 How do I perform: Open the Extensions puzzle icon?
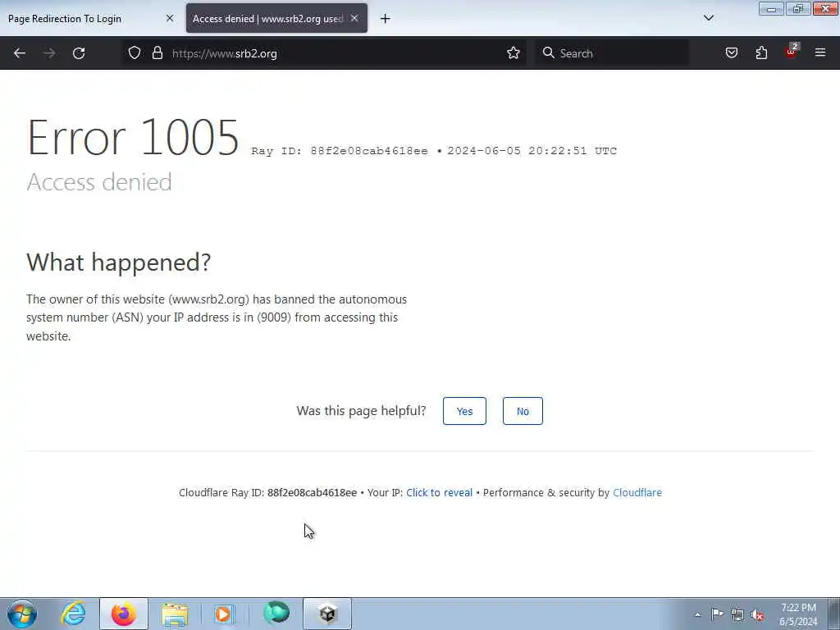point(761,53)
